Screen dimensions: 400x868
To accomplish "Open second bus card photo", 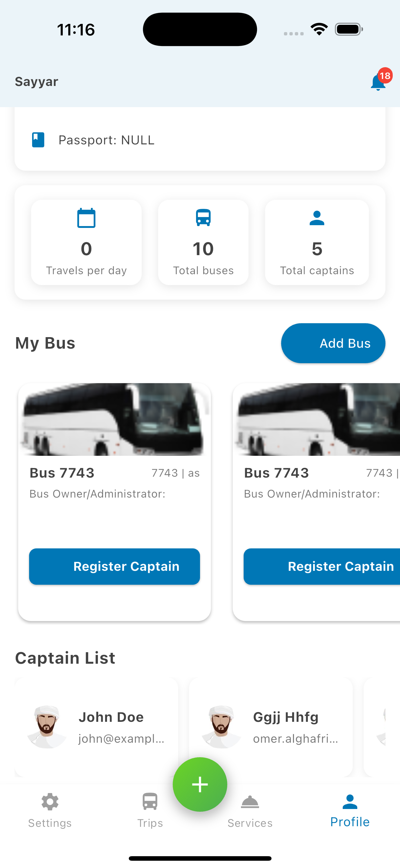I will tap(317, 419).
